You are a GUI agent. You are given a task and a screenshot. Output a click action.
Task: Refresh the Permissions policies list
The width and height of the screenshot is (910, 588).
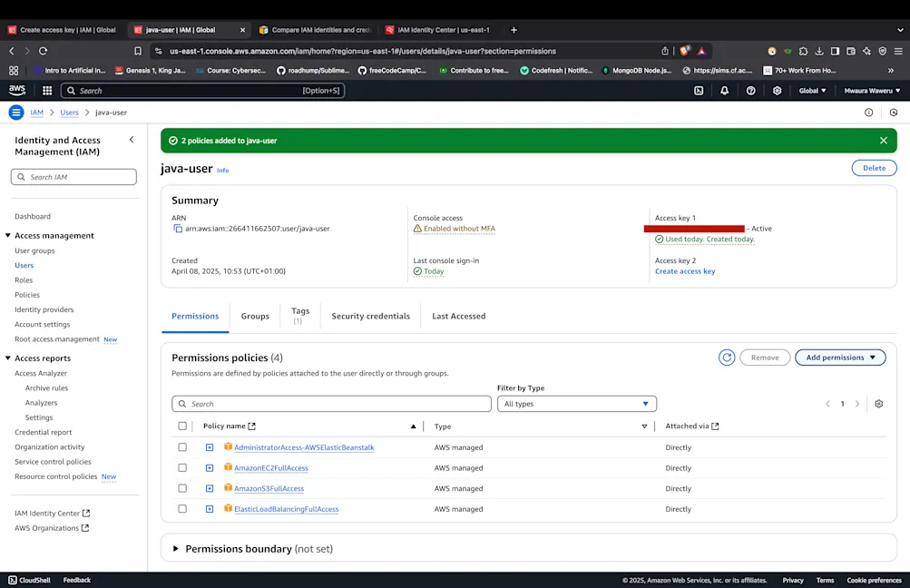(x=726, y=357)
